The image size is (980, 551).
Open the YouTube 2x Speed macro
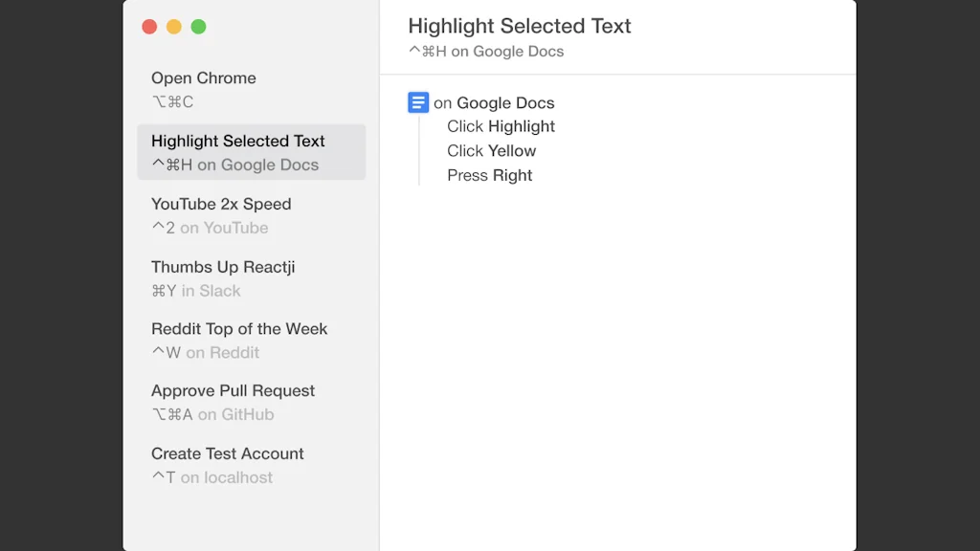(x=221, y=204)
